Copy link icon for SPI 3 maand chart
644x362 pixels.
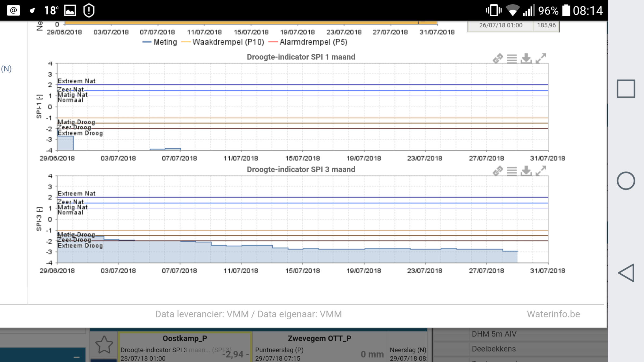(498, 171)
